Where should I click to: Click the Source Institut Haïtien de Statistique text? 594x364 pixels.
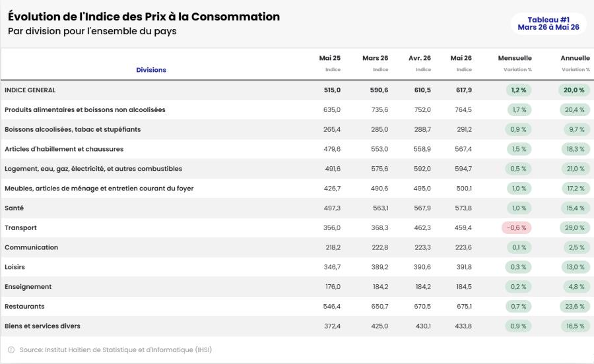[115, 350]
